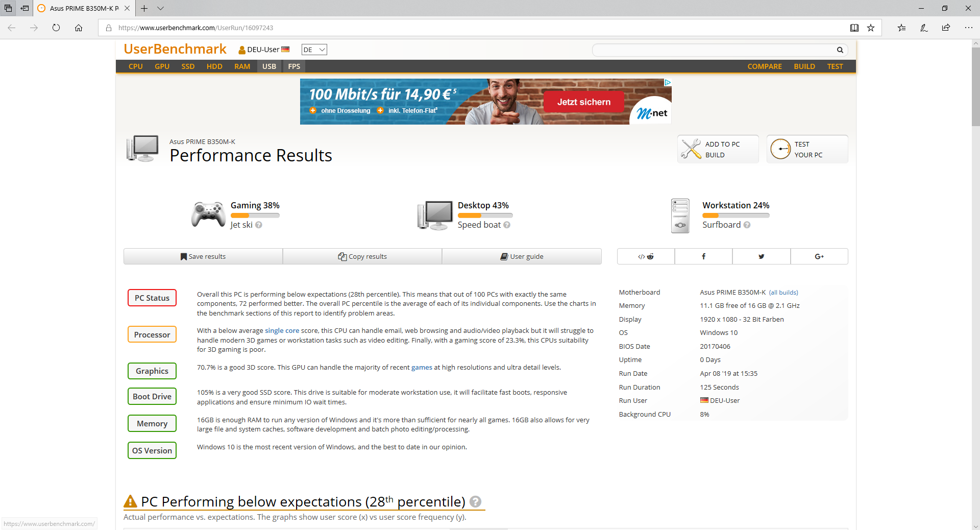980x530 pixels.
Task: Click Jetzt sichern ad button
Action: click(x=584, y=102)
